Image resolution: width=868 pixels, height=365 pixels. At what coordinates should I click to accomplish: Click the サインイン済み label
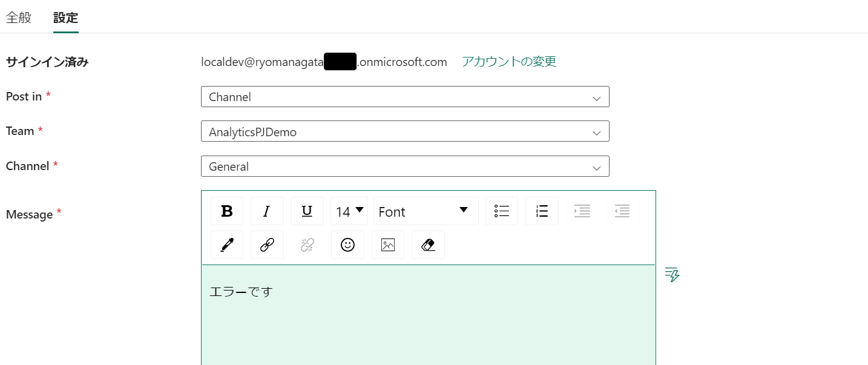click(47, 62)
